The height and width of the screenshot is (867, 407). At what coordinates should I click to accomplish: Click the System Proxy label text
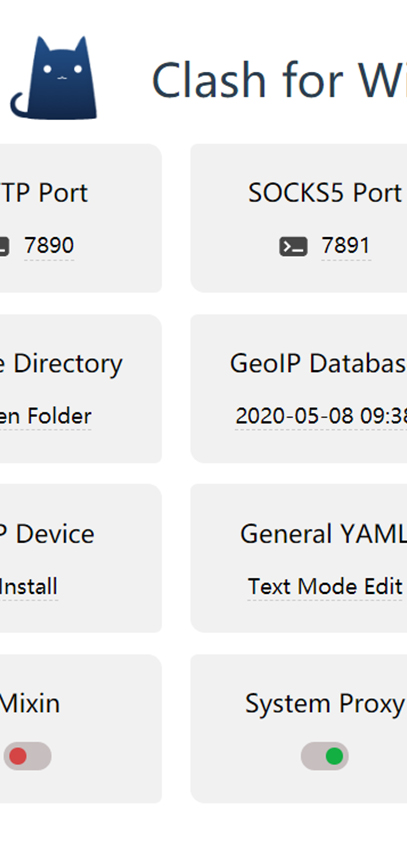coord(325,704)
